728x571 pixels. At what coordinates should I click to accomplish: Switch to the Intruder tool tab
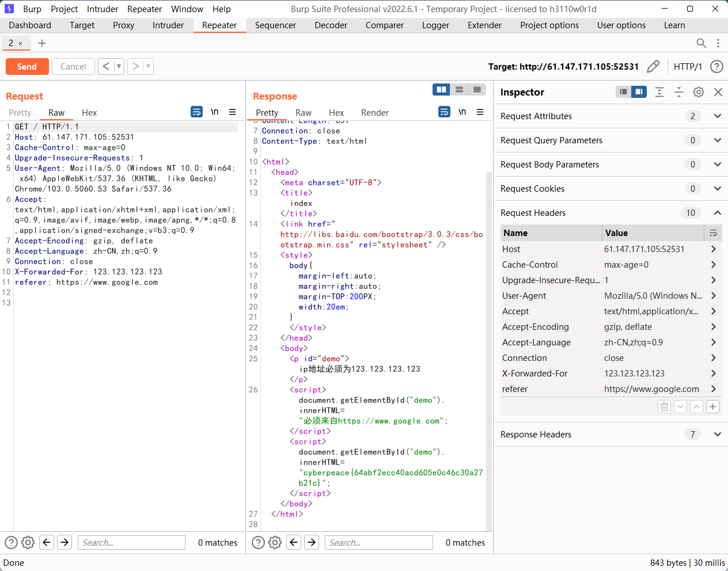coord(168,25)
